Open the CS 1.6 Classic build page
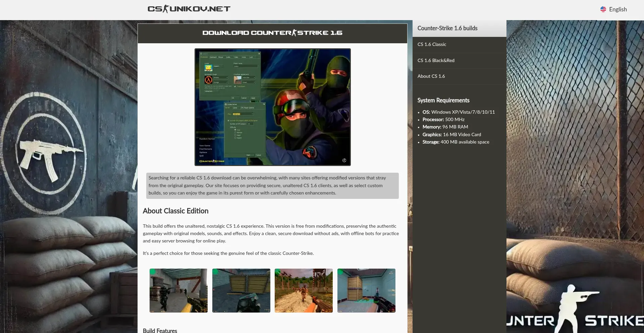 tap(432, 44)
